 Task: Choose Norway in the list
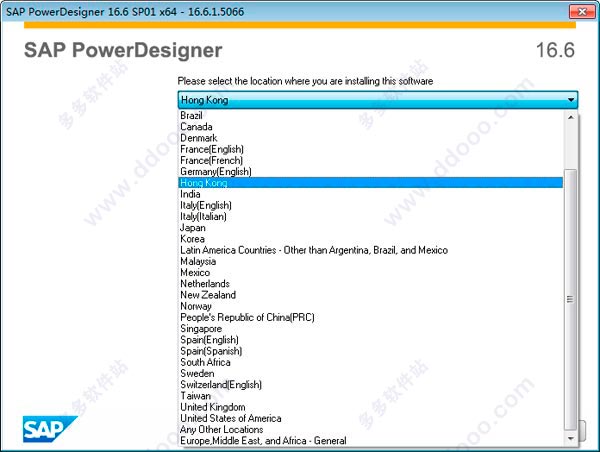click(371, 306)
